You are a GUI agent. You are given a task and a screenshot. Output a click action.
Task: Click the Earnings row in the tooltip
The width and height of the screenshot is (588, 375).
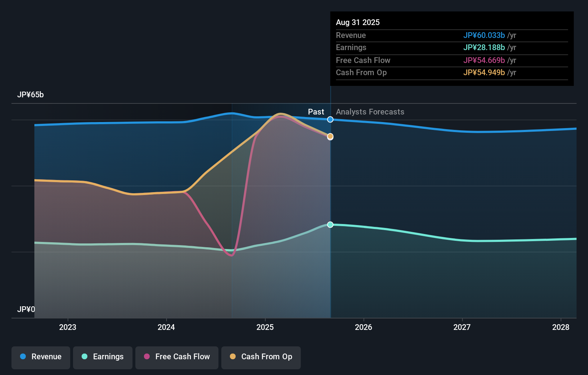(412, 48)
